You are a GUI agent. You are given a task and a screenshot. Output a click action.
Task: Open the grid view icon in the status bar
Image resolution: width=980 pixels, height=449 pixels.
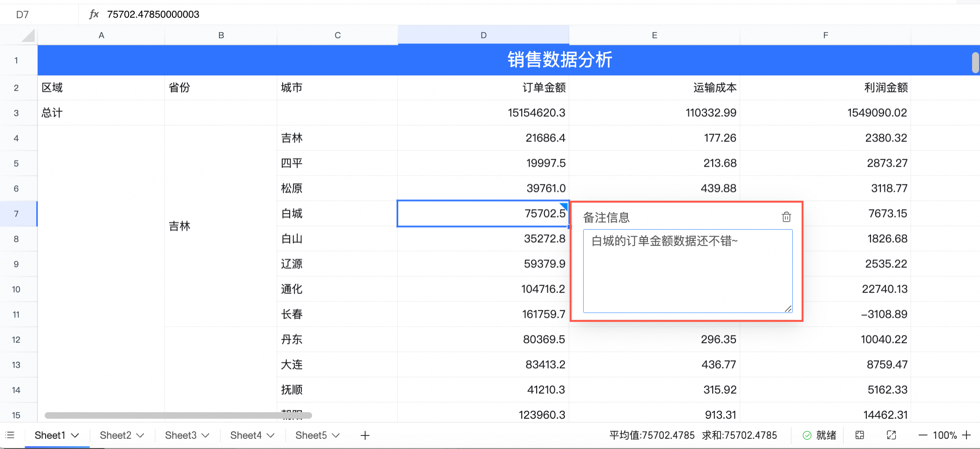(860, 435)
